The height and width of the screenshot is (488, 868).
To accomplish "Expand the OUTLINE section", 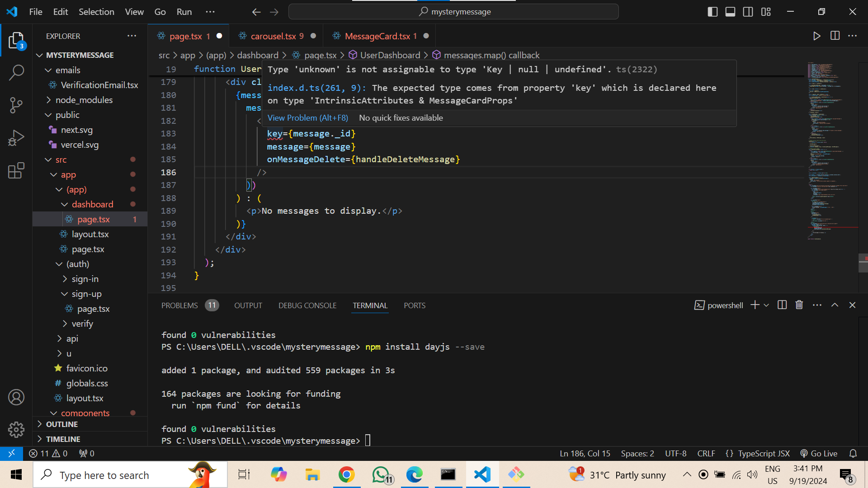I will coord(61,424).
